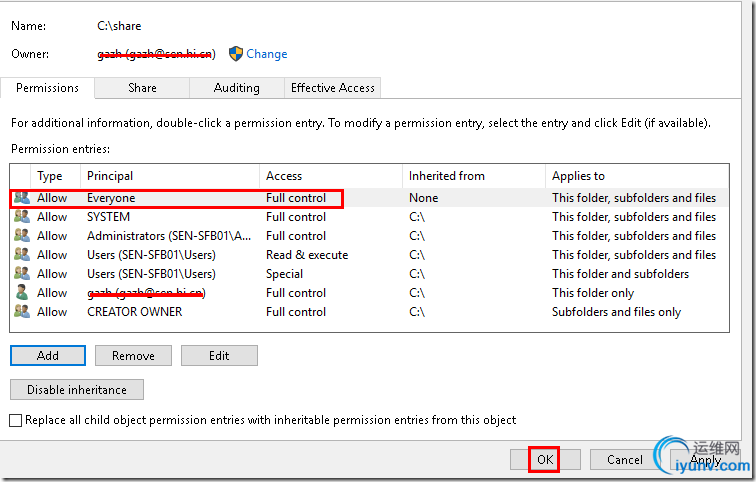The width and height of the screenshot is (756, 482).
Task: Switch to the Share tab
Action: [142, 88]
